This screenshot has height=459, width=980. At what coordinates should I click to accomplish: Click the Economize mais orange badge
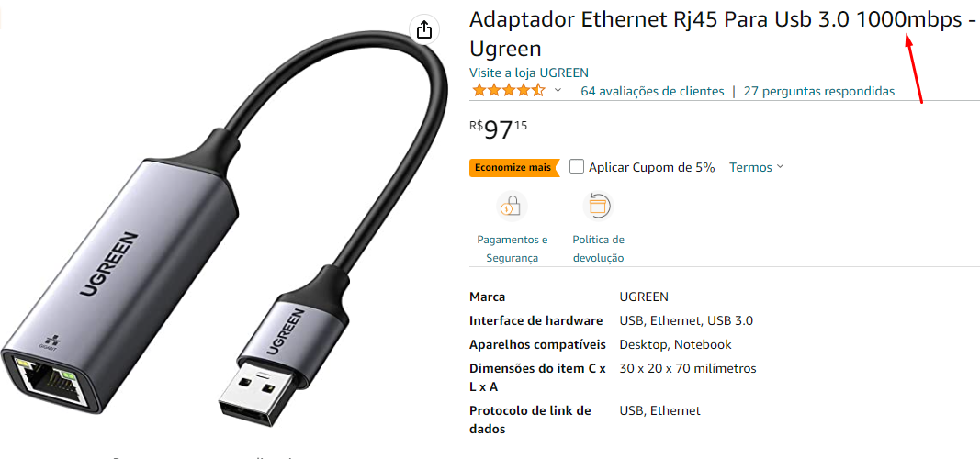pos(513,167)
